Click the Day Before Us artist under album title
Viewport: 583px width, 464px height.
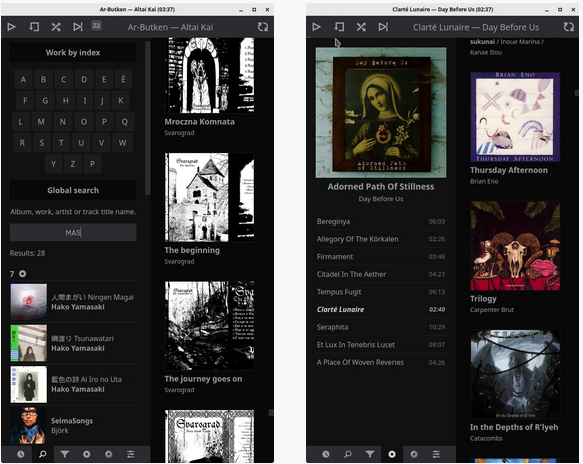[381, 199]
